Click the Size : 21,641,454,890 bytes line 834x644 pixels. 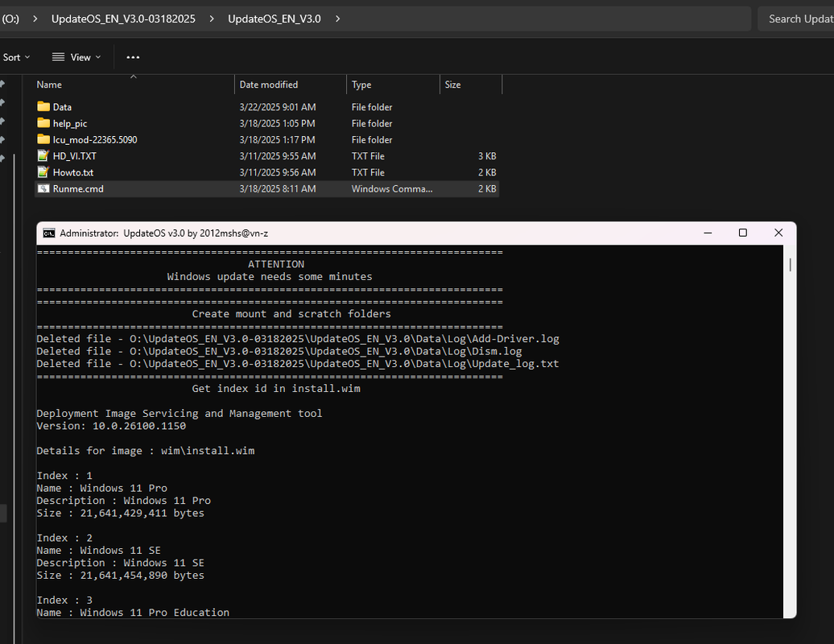click(x=120, y=576)
